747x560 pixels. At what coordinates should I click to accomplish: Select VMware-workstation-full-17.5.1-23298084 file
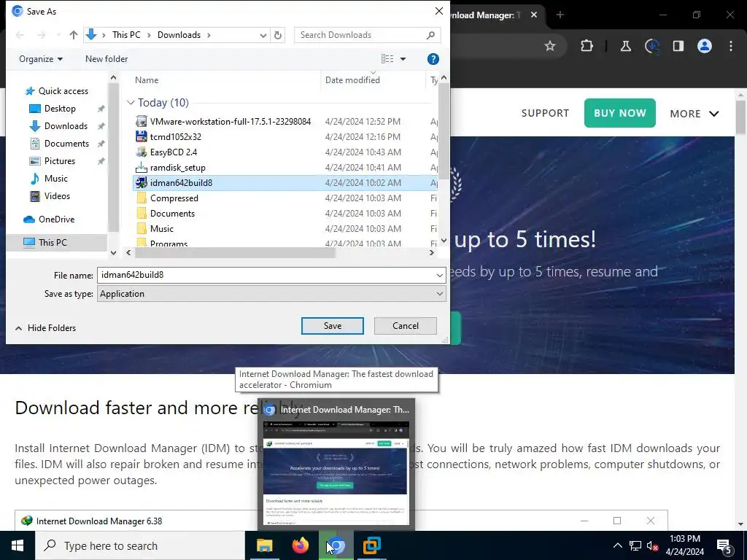pyautogui.click(x=230, y=122)
